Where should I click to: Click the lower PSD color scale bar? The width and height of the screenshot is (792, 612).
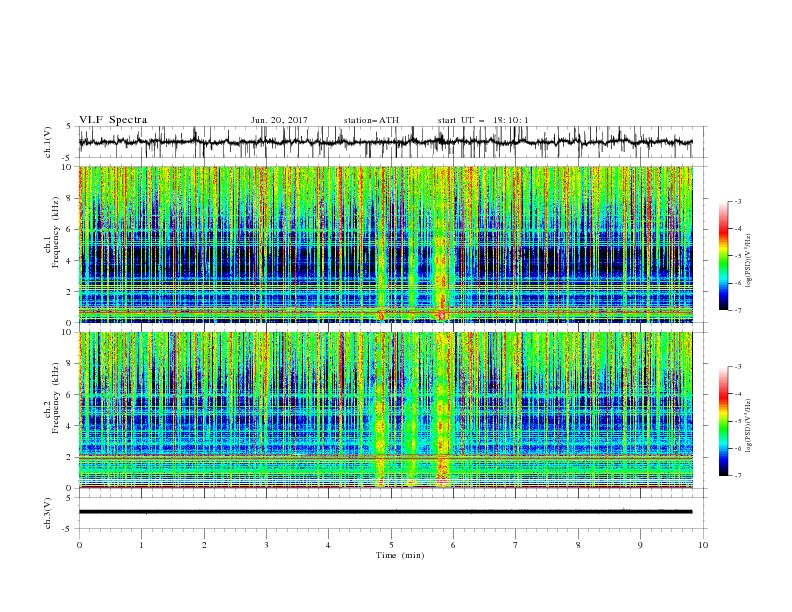723,421
